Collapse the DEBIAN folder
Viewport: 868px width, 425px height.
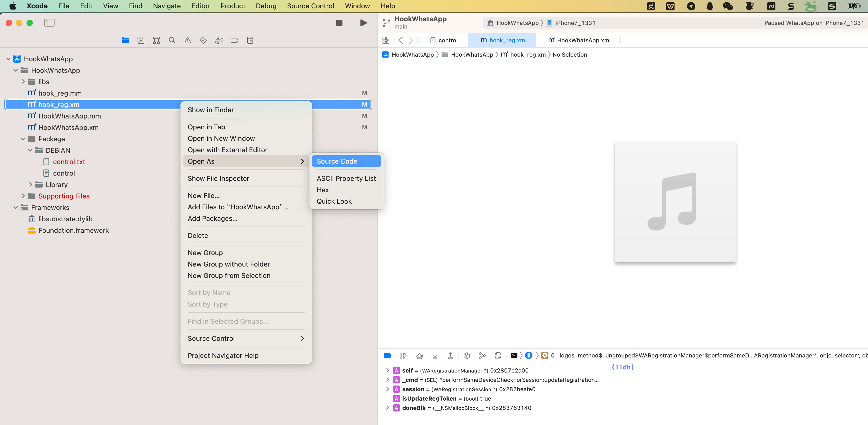30,150
